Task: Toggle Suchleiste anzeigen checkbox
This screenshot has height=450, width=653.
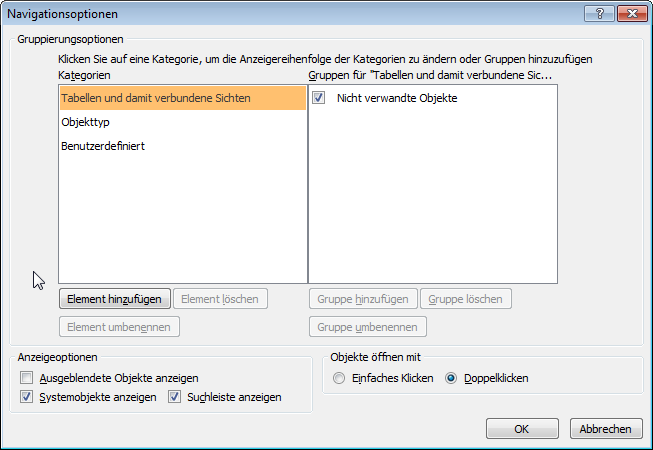Action: pos(174,397)
